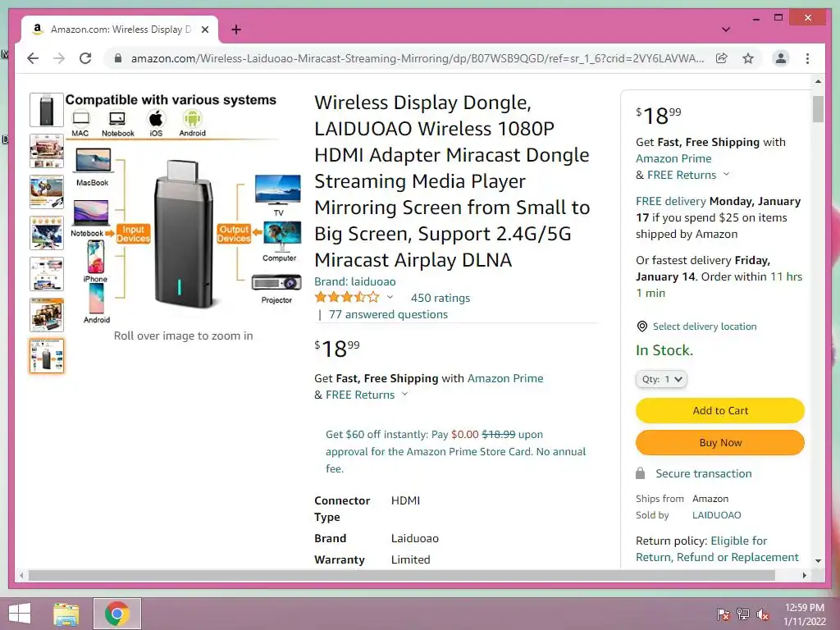Open Chrome three-dot menu
Screen dimensions: 840x630
(x=807, y=58)
